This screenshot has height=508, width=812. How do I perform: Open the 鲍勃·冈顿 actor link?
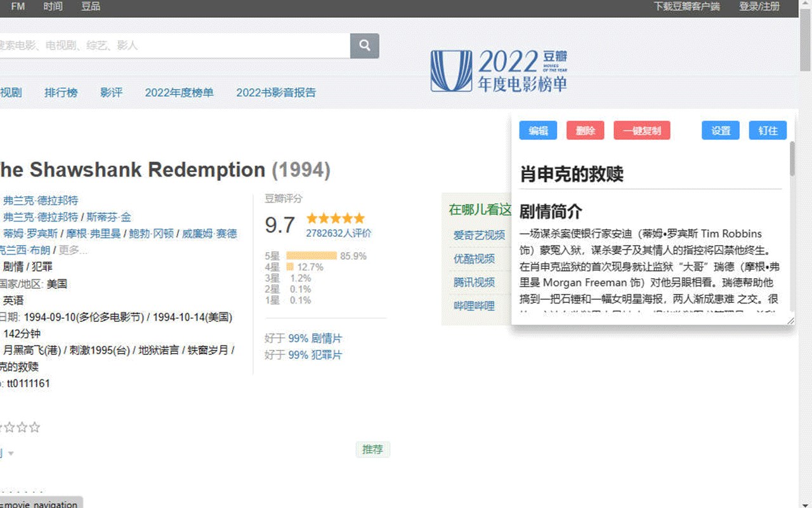pyautogui.click(x=152, y=234)
